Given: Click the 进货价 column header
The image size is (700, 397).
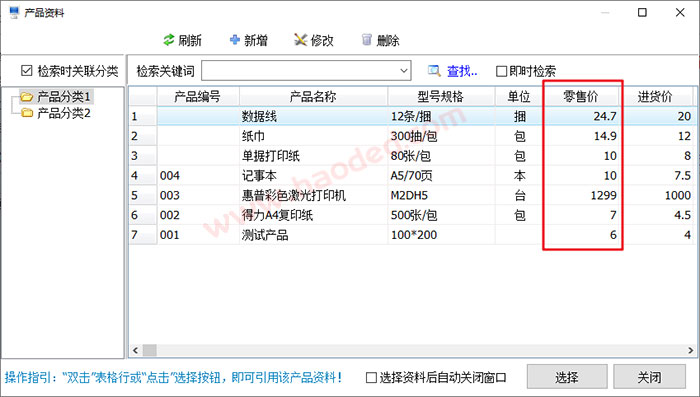Looking at the screenshot, I should (655, 96).
